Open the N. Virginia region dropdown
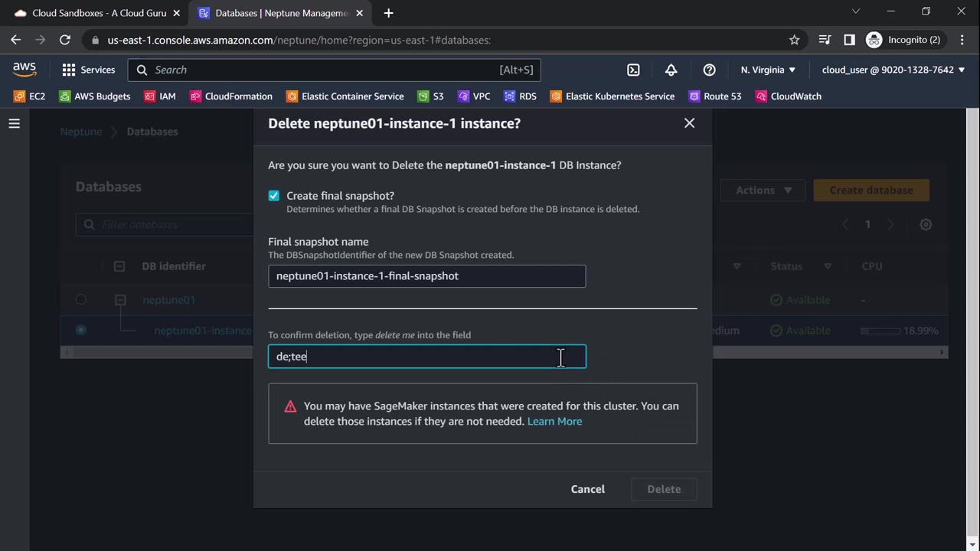This screenshot has height=551, width=980. point(768,70)
